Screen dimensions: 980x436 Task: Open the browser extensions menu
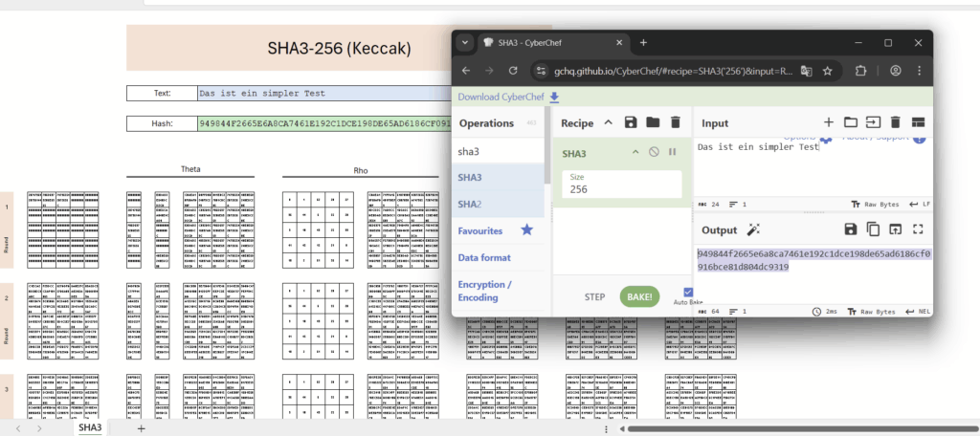(860, 71)
